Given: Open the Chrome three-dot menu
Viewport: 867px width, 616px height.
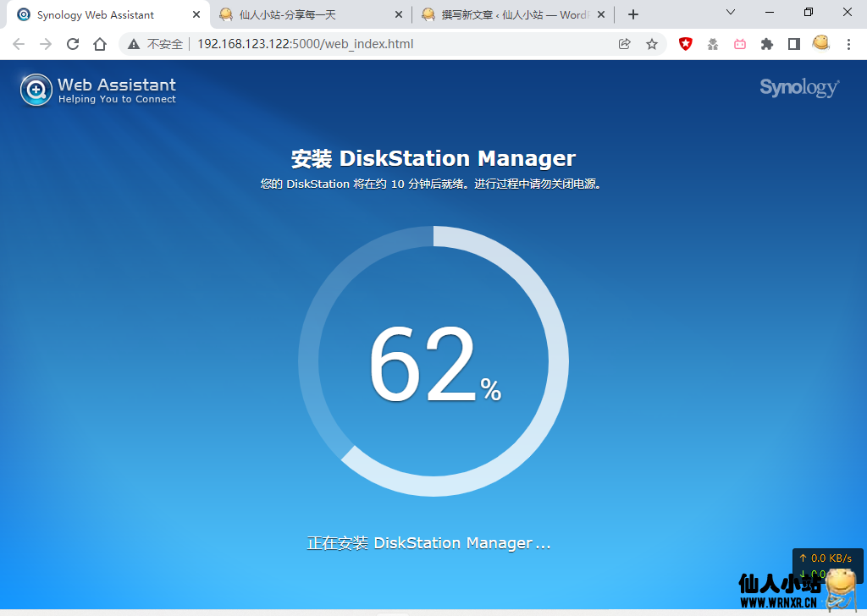Looking at the screenshot, I should (x=849, y=43).
